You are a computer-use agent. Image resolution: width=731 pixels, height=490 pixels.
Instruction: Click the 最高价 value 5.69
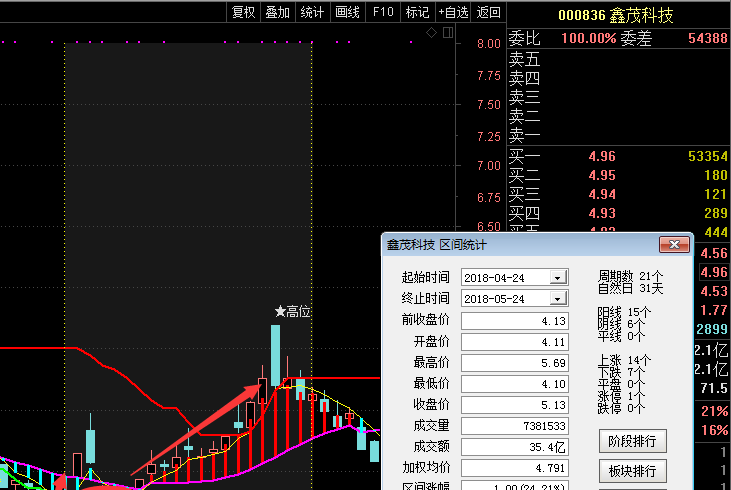pyautogui.click(x=515, y=363)
